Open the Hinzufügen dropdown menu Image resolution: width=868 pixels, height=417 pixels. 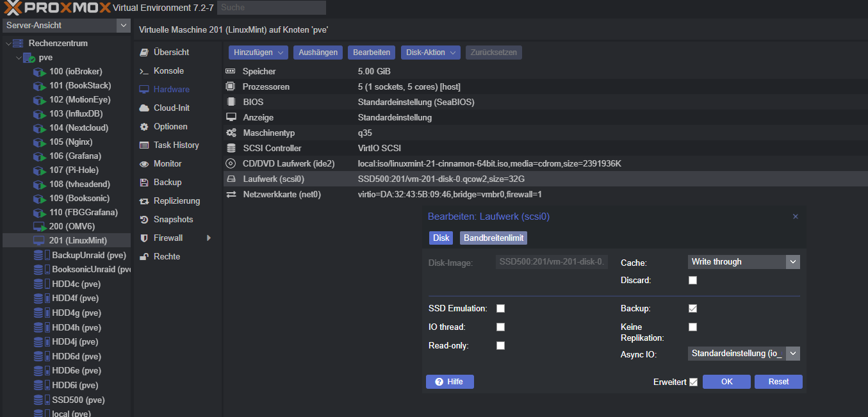258,53
